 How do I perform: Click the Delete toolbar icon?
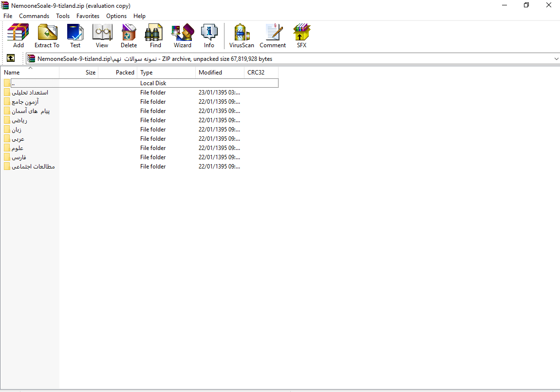tap(129, 36)
